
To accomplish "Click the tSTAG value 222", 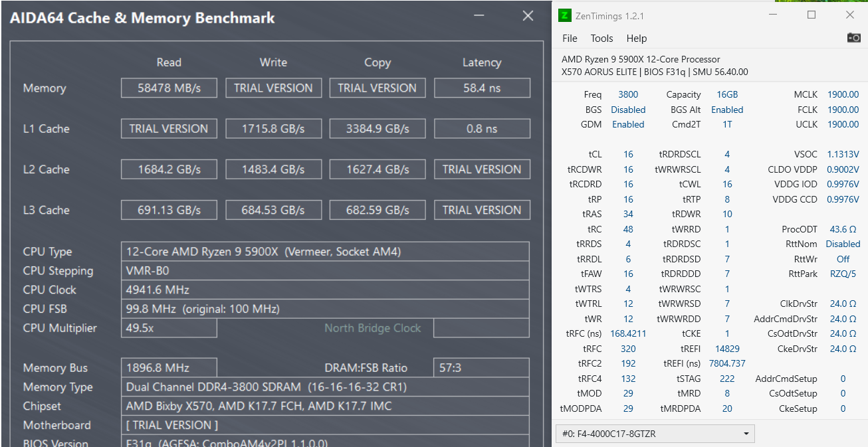I will coord(727,379).
